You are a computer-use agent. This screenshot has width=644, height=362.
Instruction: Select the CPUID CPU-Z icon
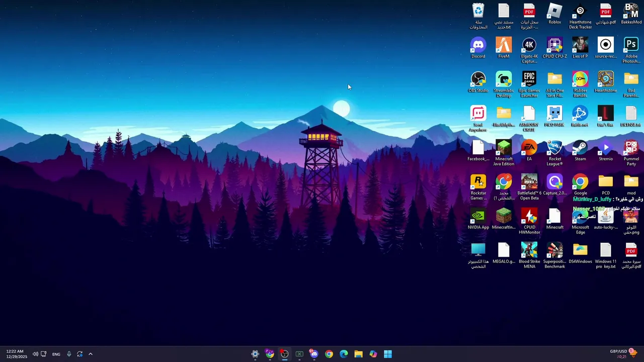point(554,48)
